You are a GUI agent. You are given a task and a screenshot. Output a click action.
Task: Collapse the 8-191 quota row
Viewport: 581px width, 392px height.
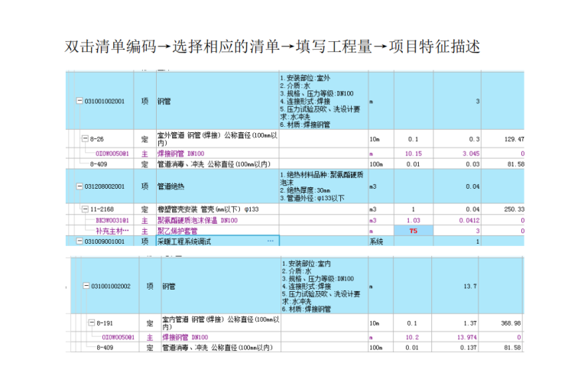92,323
